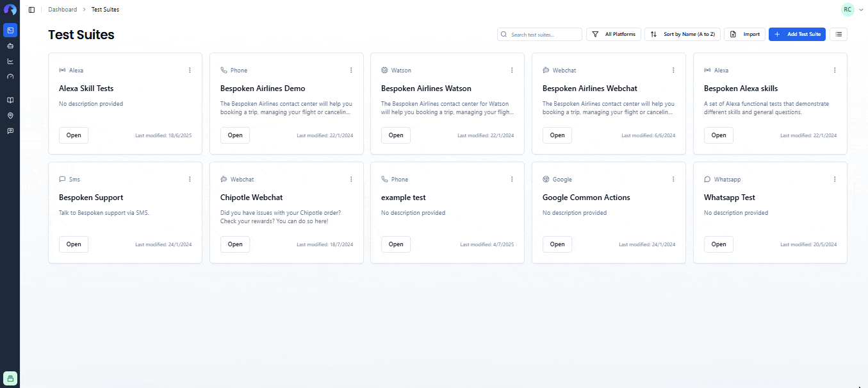This screenshot has width=868, height=388.
Task: Open the Bespoken Airlines Demo suite
Action: [x=235, y=135]
